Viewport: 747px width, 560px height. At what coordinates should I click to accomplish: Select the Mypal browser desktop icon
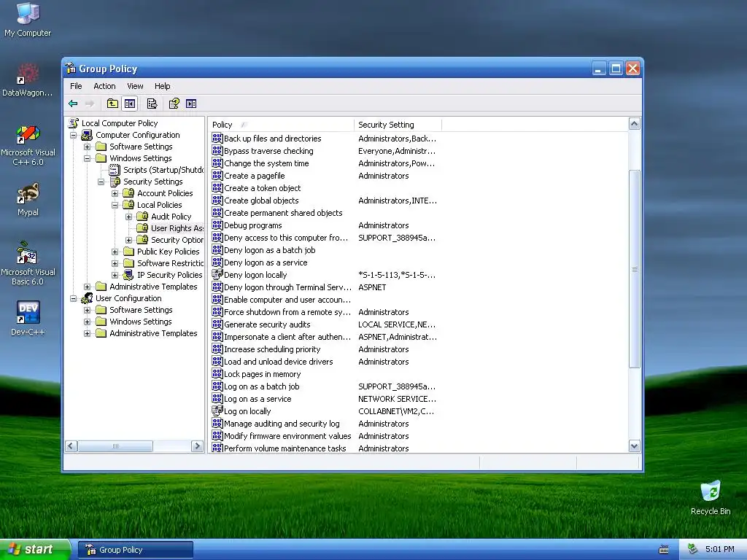point(28,200)
